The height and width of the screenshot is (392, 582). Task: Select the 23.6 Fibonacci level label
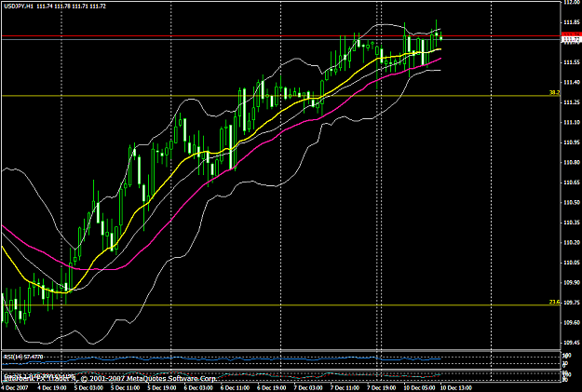click(554, 303)
